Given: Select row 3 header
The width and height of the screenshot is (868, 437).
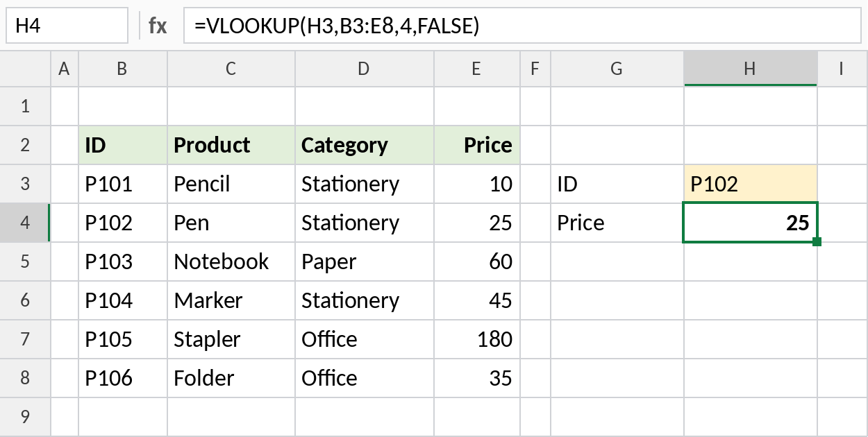Looking at the screenshot, I should point(26,184).
